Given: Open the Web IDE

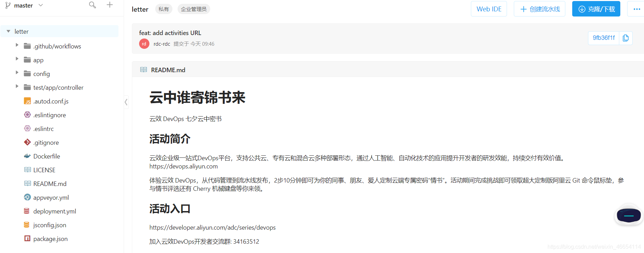Looking at the screenshot, I should 489,9.
